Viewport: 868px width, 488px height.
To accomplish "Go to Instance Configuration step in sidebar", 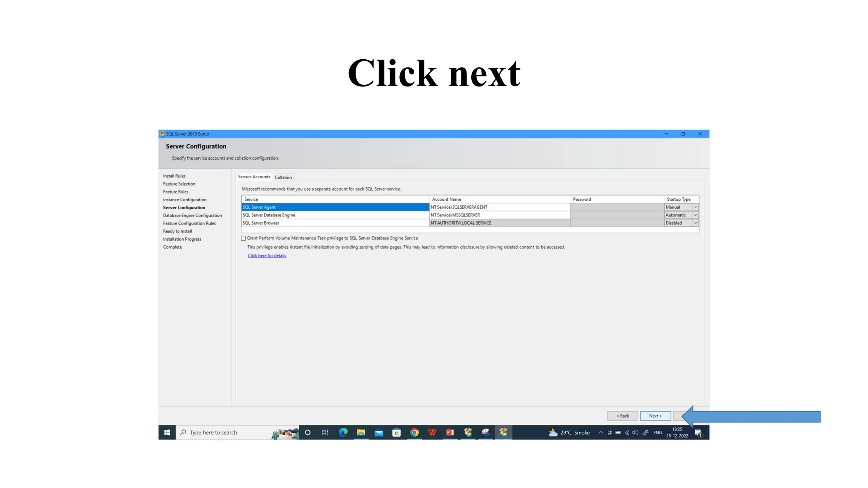I will pyautogui.click(x=185, y=200).
